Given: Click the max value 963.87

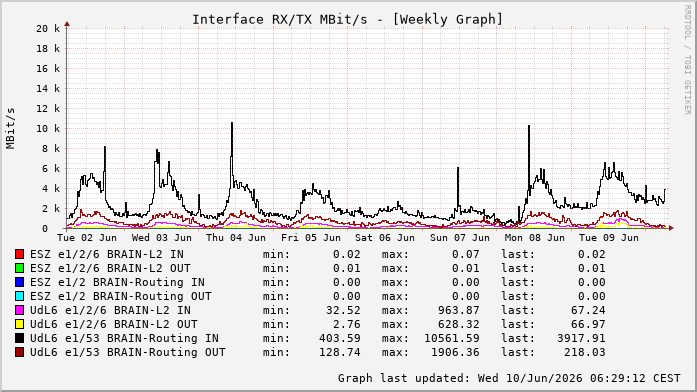Looking at the screenshot, I should click(x=459, y=310).
